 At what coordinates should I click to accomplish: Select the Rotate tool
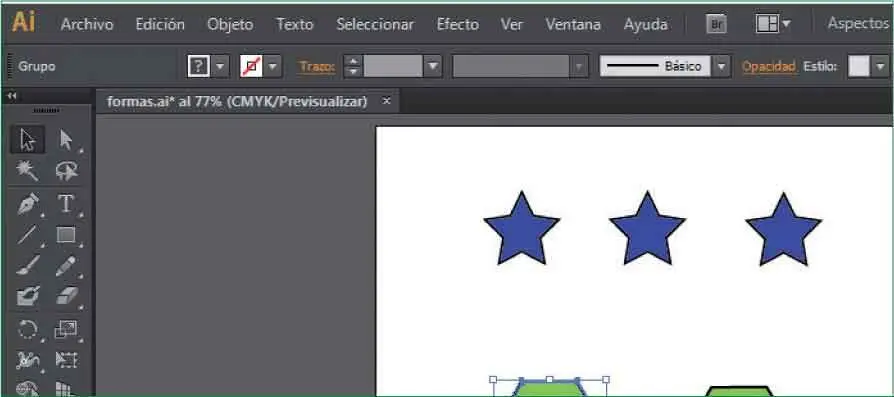[27, 329]
